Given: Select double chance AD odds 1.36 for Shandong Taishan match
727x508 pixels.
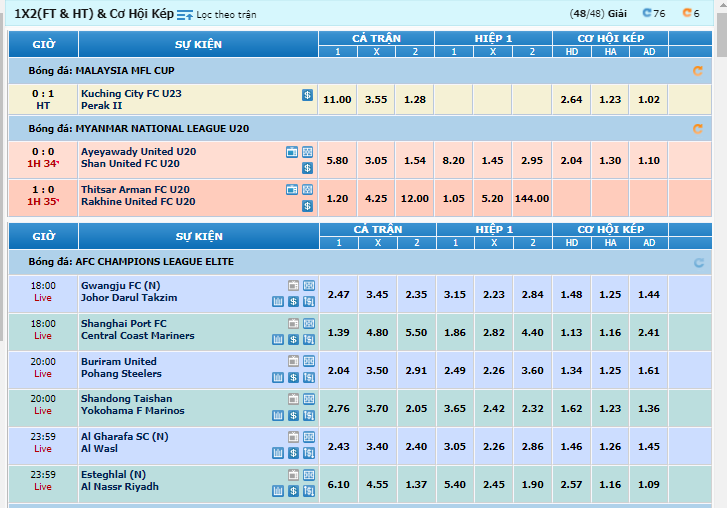Looking at the screenshot, I should pos(649,409).
